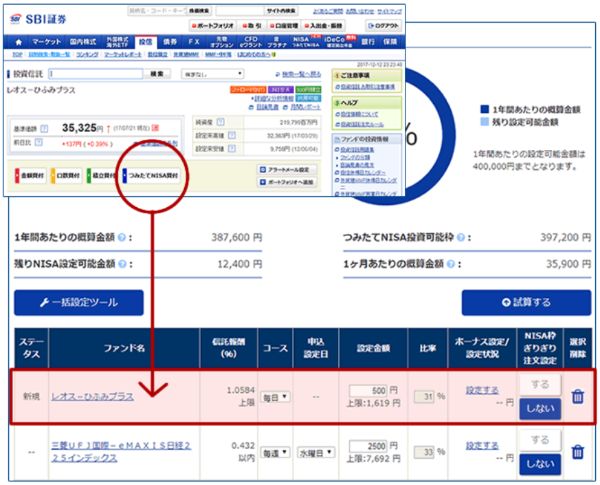Click the 入出金・振替 header button
This screenshot has height=485, width=600.
click(x=323, y=26)
